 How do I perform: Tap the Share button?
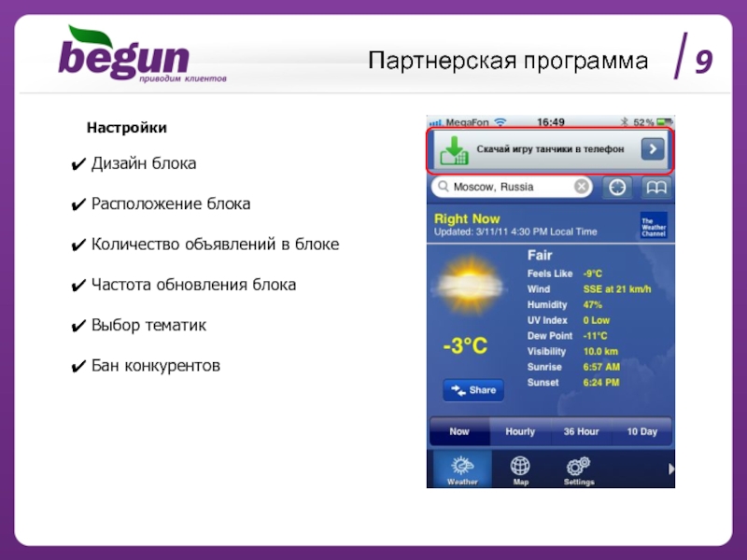(473, 390)
